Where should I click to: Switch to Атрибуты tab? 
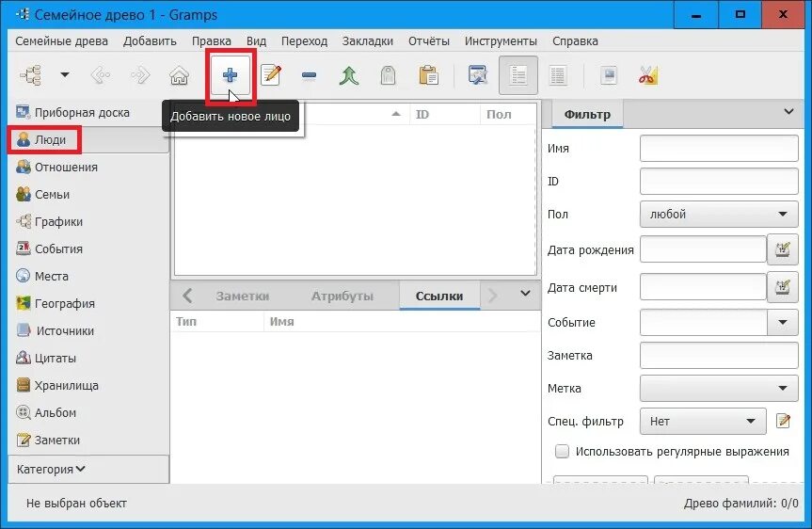[342, 297]
